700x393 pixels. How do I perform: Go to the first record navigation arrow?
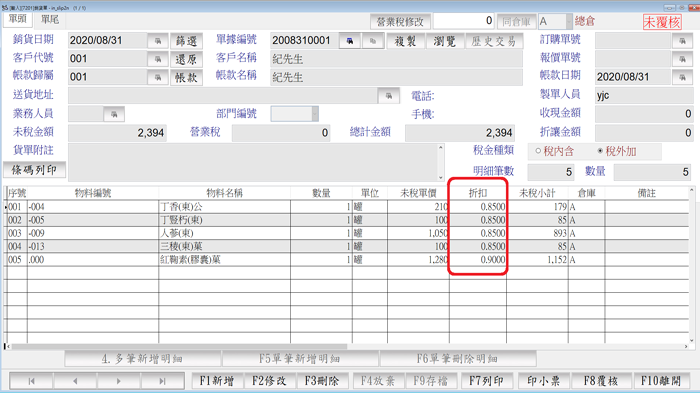[31, 381]
